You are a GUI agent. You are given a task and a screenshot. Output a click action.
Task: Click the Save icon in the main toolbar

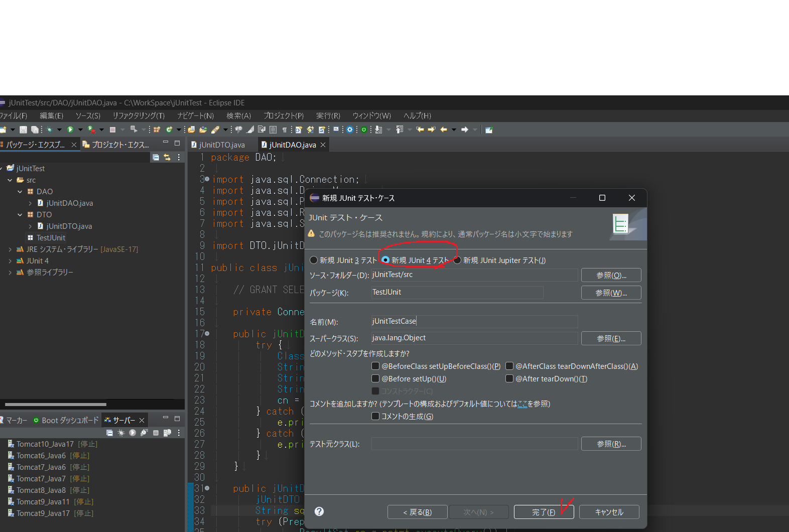(23, 129)
